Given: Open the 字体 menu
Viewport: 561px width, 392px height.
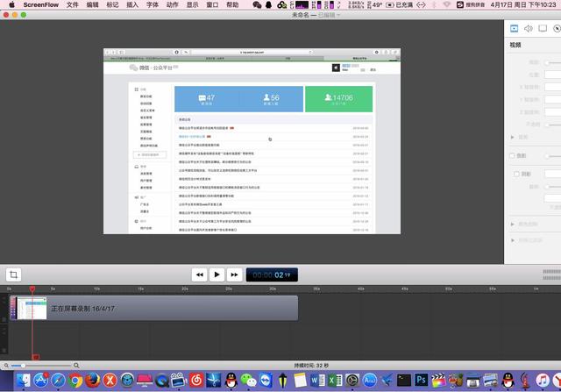Looking at the screenshot, I should 153,5.
